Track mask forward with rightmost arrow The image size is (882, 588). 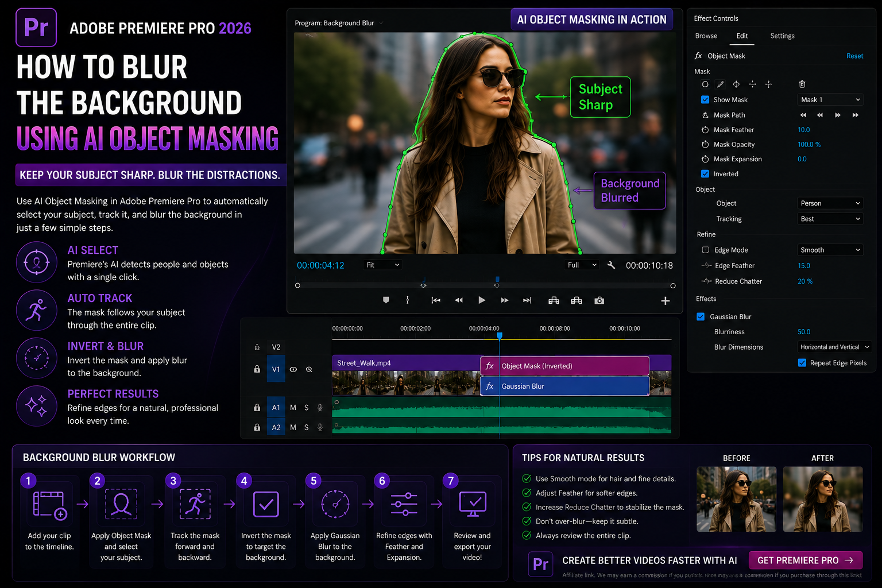coord(856,115)
